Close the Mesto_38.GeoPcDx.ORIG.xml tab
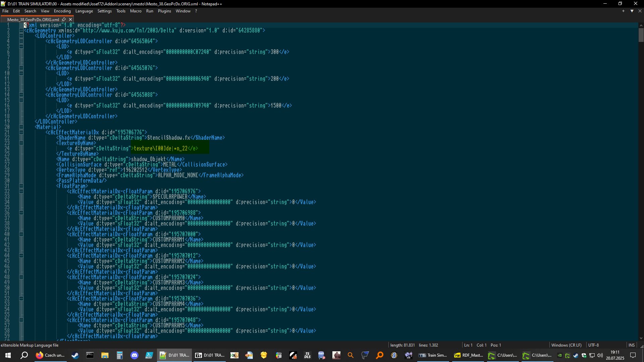 70,19
